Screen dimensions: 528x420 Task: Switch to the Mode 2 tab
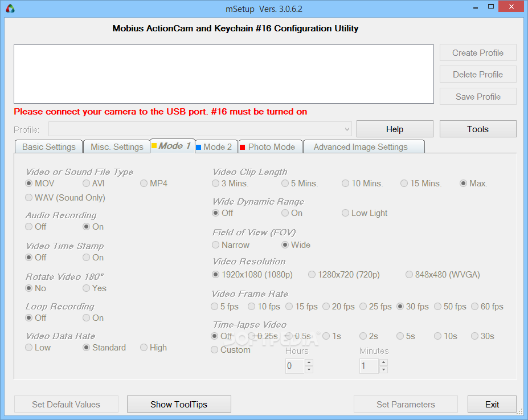tap(216, 147)
